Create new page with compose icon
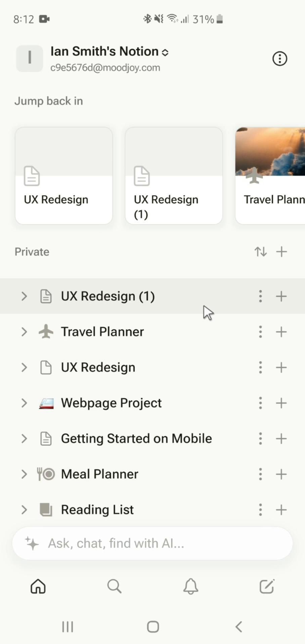 click(267, 586)
